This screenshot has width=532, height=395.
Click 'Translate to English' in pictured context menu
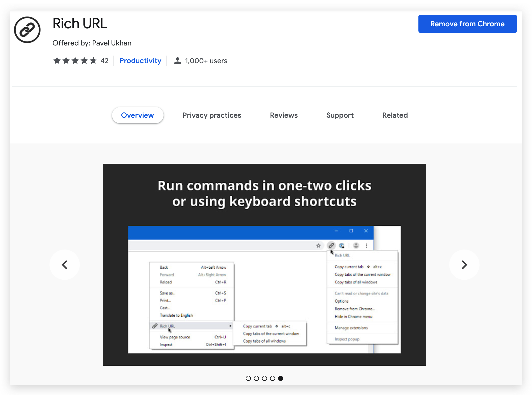[x=176, y=315]
